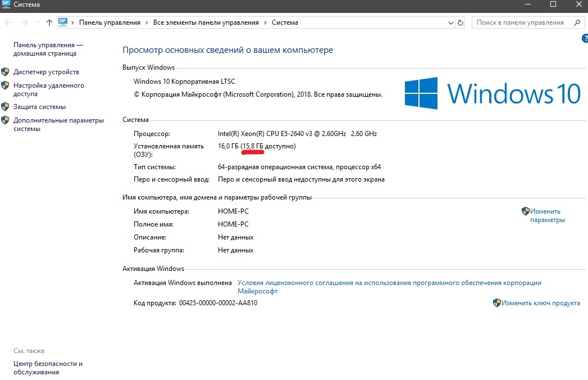
Task: Open the recent locations dropdown arrow
Action: point(38,22)
